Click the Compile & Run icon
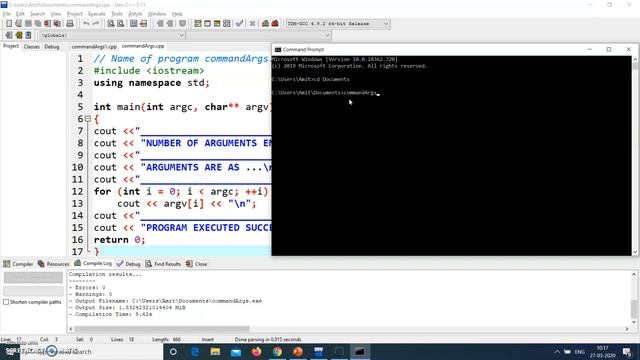 [x=217, y=24]
